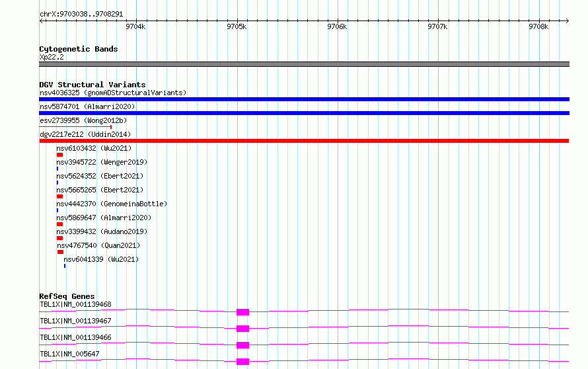This screenshot has height=369, width=588.
Task: Click the 9706k ruler tick label
Action: pos(337,26)
